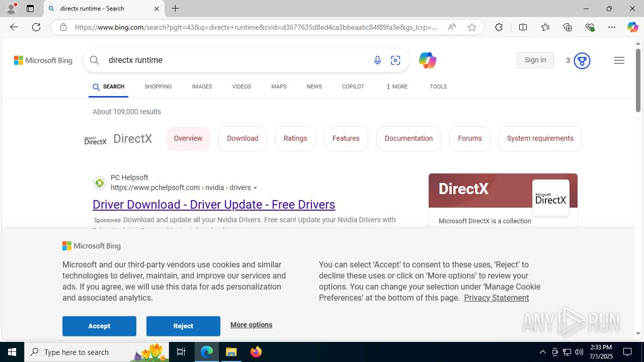Click the DirectX logo in knowledge panel
Image resolution: width=644 pixels, height=362 pixels.
click(551, 198)
